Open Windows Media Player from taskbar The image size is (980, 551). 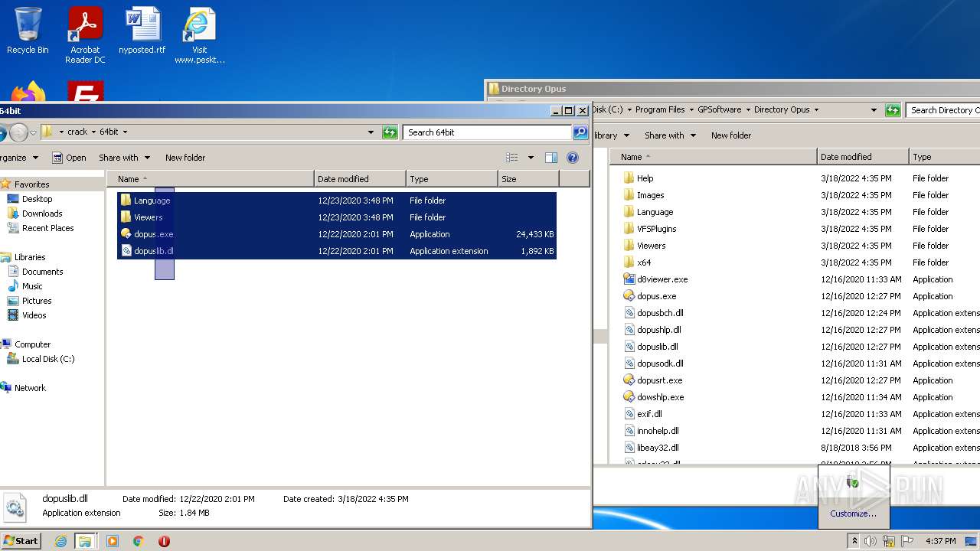(x=113, y=541)
